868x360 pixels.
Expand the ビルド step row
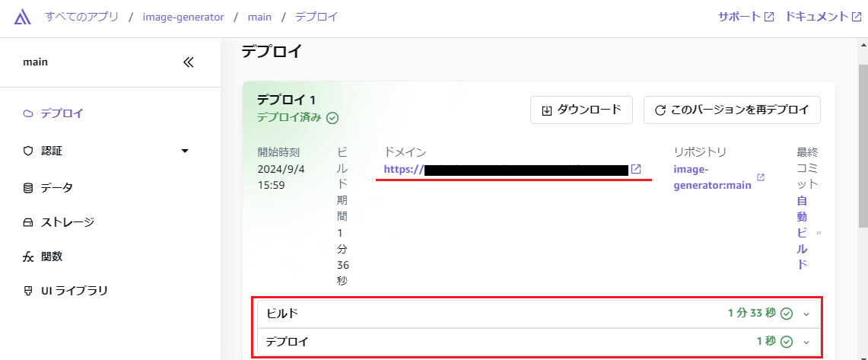(538, 314)
